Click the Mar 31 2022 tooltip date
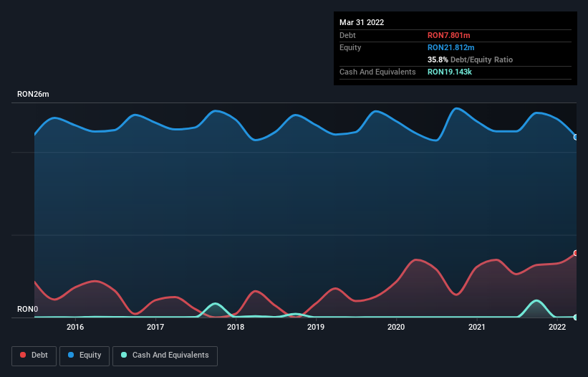 point(362,22)
